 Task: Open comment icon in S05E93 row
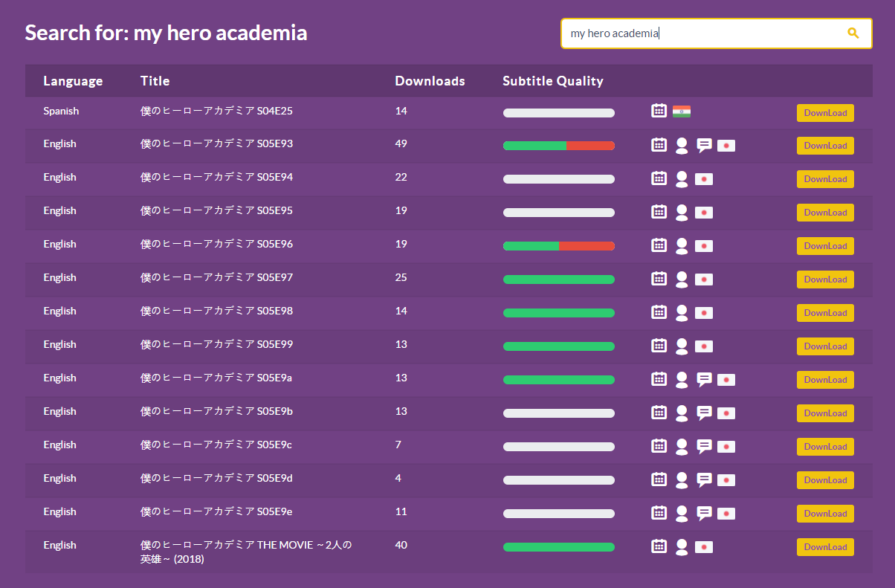(x=705, y=146)
